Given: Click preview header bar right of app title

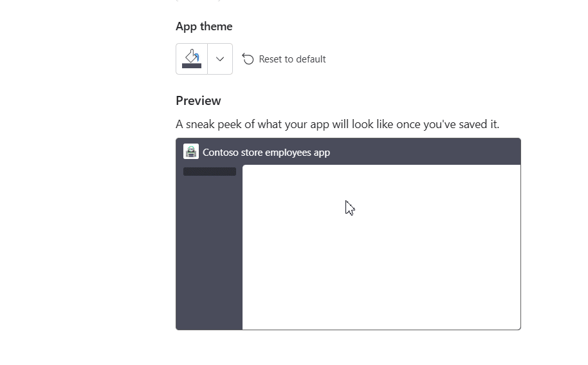Looking at the screenshot, I should point(425,152).
